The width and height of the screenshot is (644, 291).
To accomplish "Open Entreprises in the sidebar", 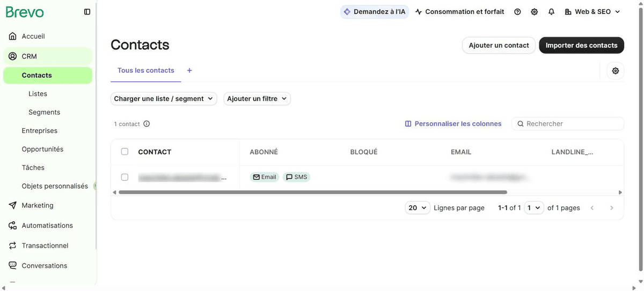I will tap(39, 131).
